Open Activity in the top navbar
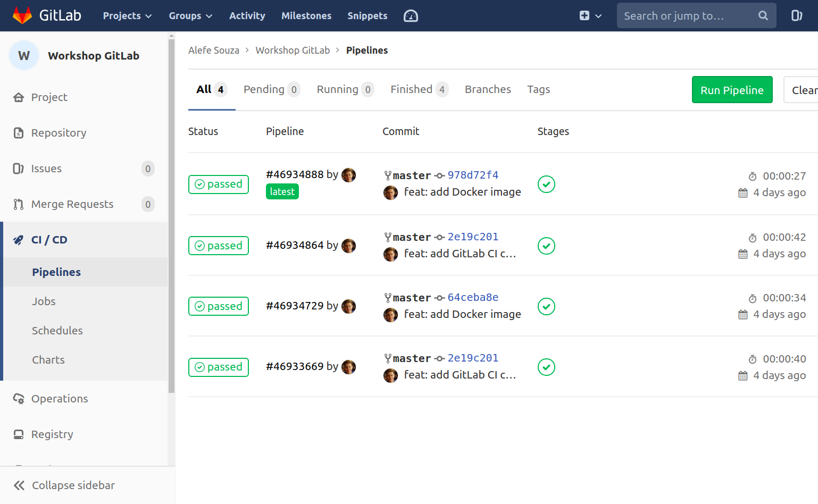 pos(247,16)
